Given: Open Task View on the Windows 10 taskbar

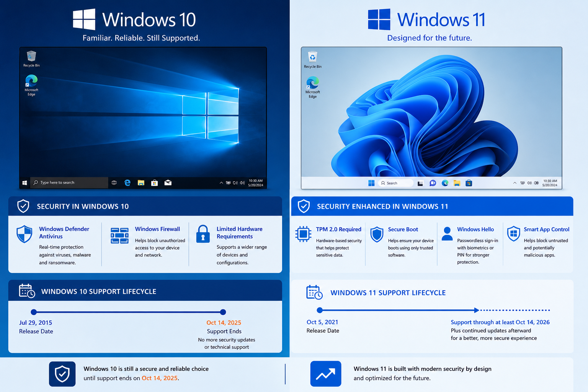Looking at the screenshot, I should coord(114,183).
